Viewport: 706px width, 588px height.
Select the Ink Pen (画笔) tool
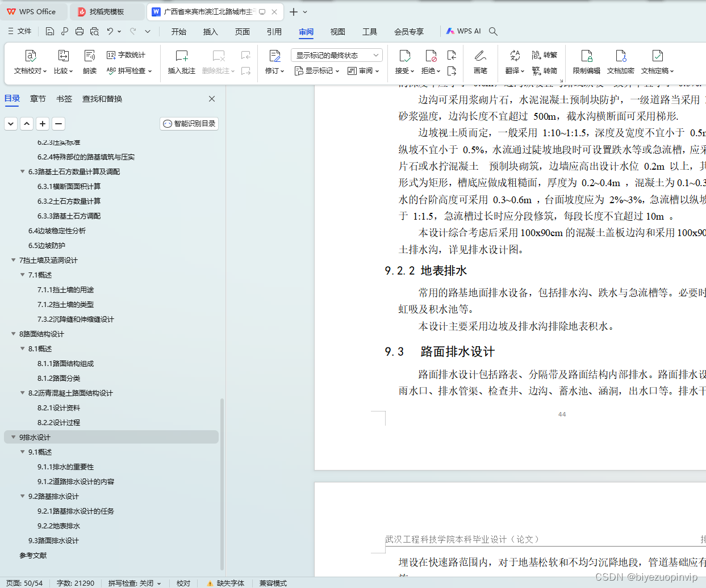[481, 56]
